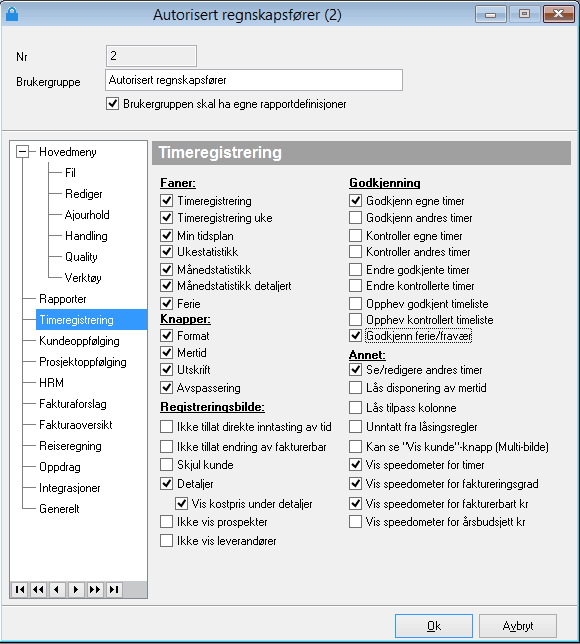Check the Skjul kunde option
The width and height of the screenshot is (580, 644).
pos(166,465)
